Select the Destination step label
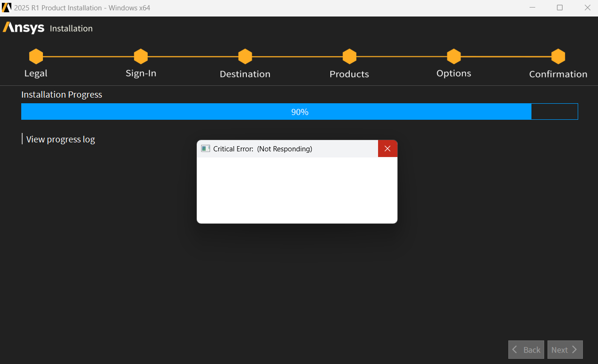Viewport: 598px width, 364px height. pyautogui.click(x=245, y=74)
